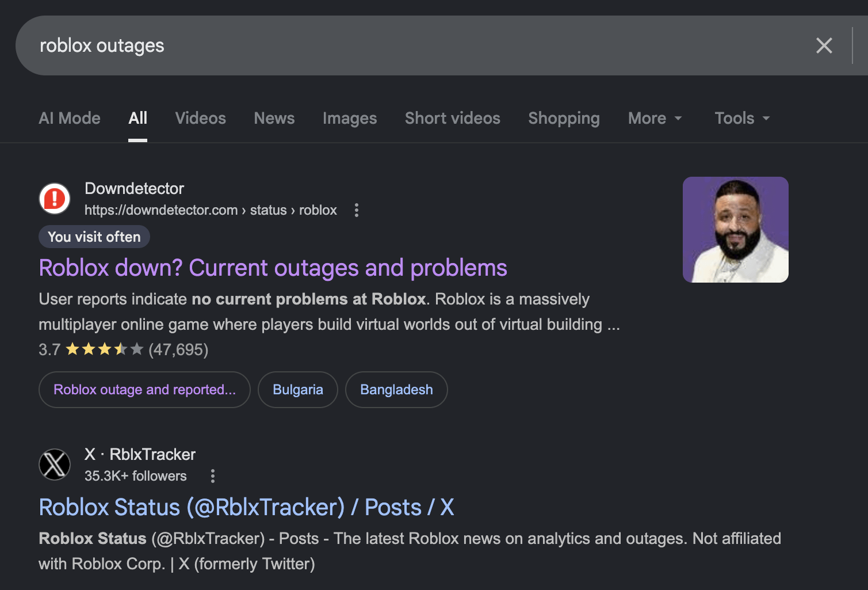The width and height of the screenshot is (868, 590).
Task: Switch to the AI Mode tab
Action: [70, 118]
